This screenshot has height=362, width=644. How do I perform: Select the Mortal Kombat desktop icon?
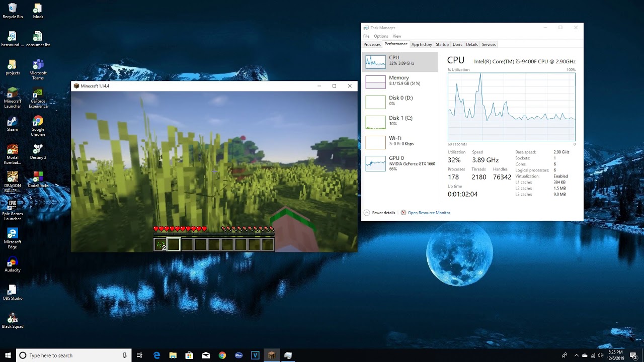point(13,154)
